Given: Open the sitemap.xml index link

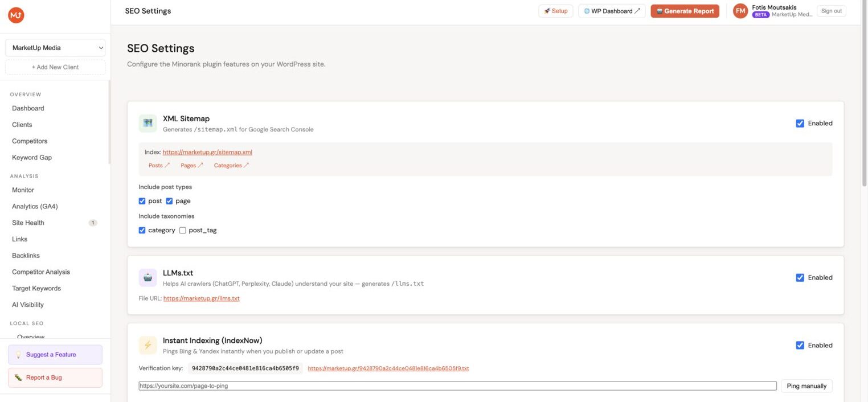Looking at the screenshot, I should 207,152.
